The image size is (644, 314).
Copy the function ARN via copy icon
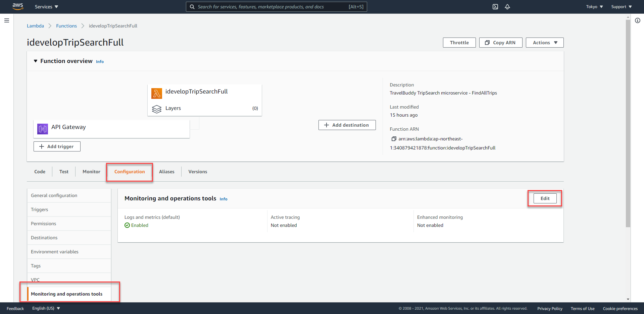(394, 139)
